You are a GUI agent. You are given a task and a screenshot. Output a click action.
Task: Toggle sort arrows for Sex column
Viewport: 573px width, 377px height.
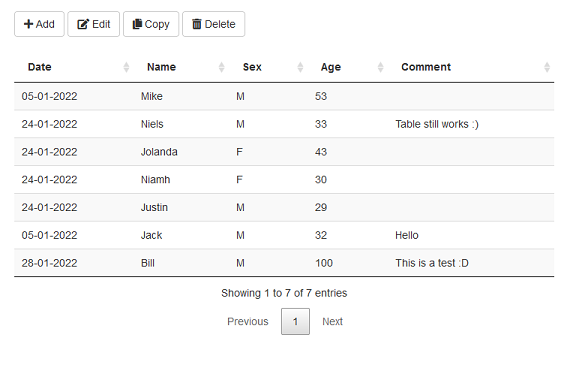tap(300, 67)
